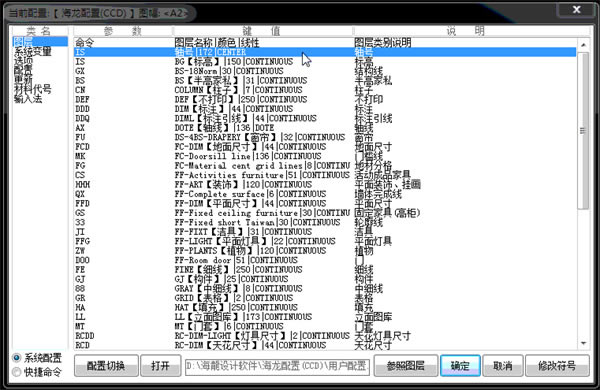
Task: Select the row BG【标高】150 CONTINUOUS
Action: point(325,62)
